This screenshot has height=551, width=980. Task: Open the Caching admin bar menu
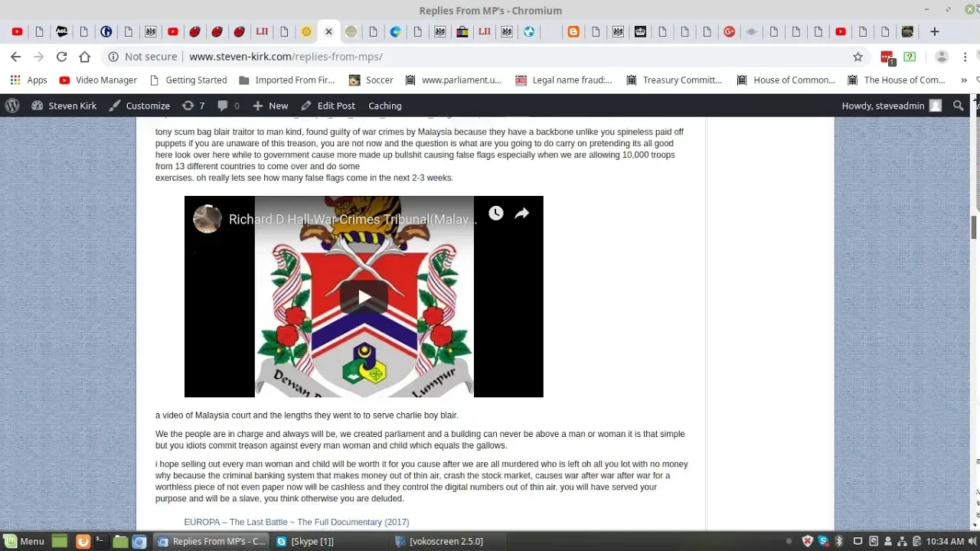point(385,106)
